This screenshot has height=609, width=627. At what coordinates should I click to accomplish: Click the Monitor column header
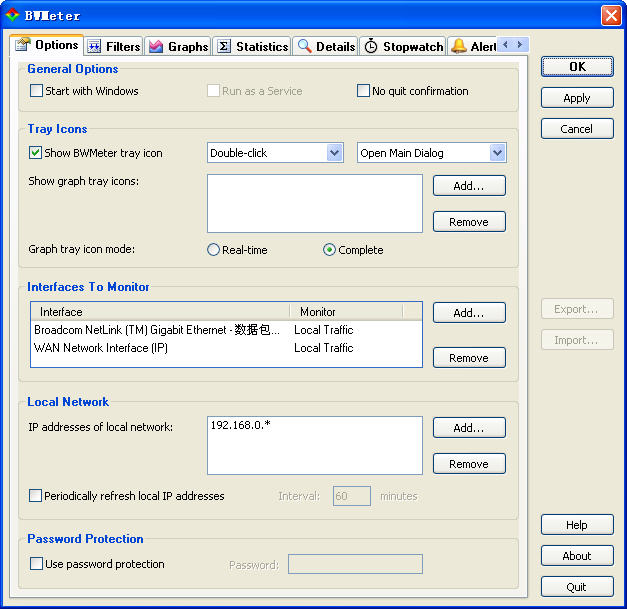click(x=318, y=312)
